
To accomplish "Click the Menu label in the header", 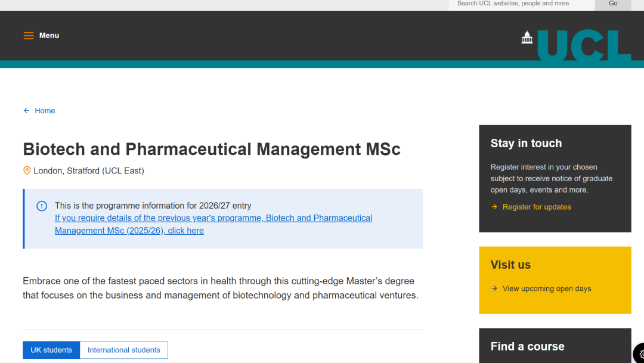I will click(x=49, y=36).
